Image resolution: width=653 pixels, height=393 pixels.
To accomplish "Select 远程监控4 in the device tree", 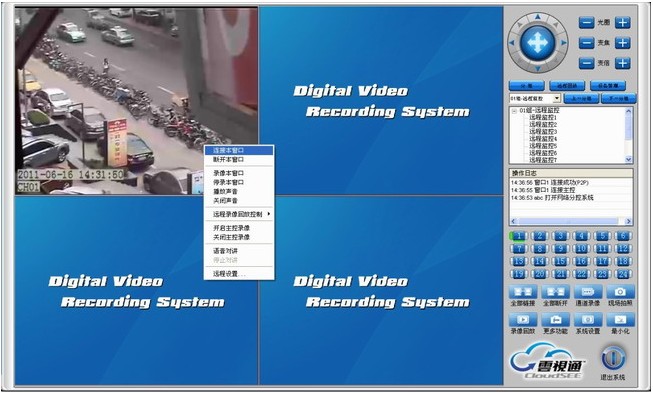I will click(543, 139).
